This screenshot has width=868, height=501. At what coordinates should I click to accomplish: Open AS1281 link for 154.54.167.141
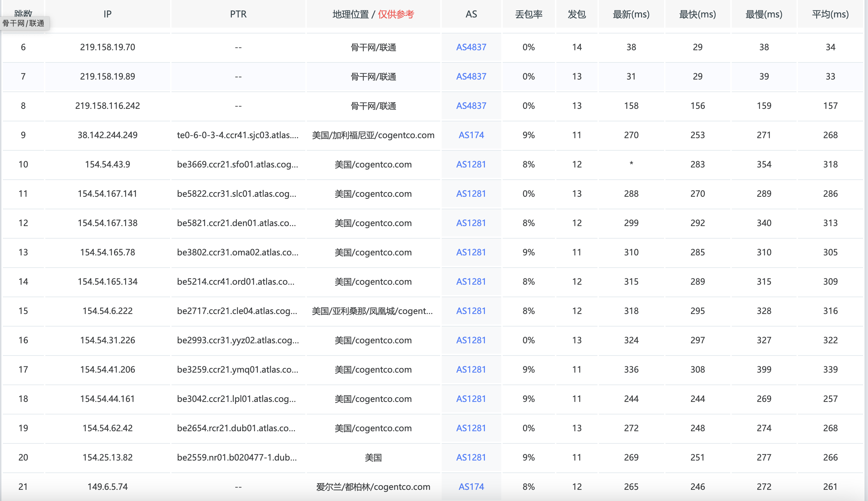(471, 194)
